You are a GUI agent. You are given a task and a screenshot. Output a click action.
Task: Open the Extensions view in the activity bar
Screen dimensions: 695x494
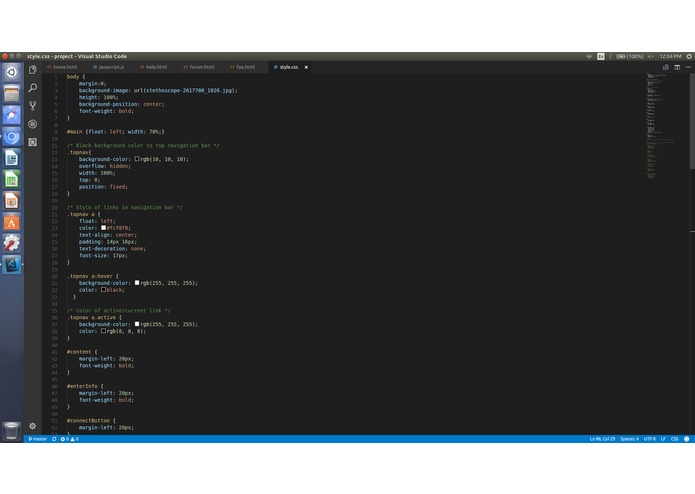[32, 142]
